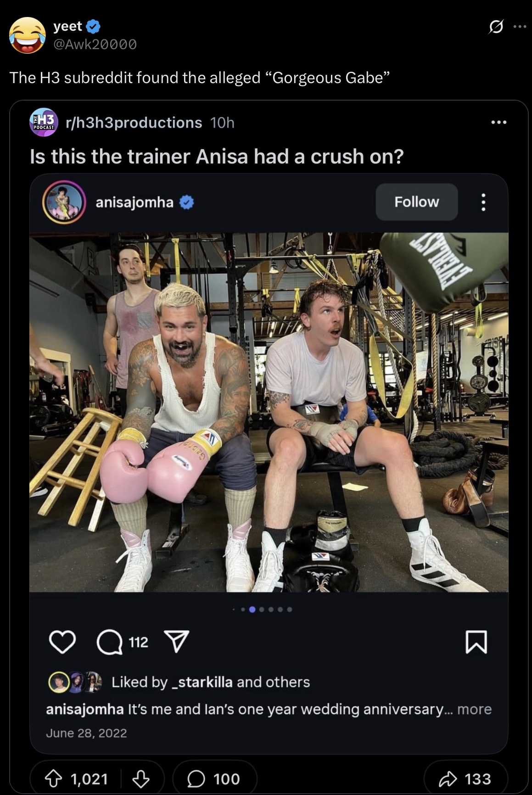Open the post title about Anisa's trainer
Viewport: 532px width, 795px height.
tap(217, 157)
